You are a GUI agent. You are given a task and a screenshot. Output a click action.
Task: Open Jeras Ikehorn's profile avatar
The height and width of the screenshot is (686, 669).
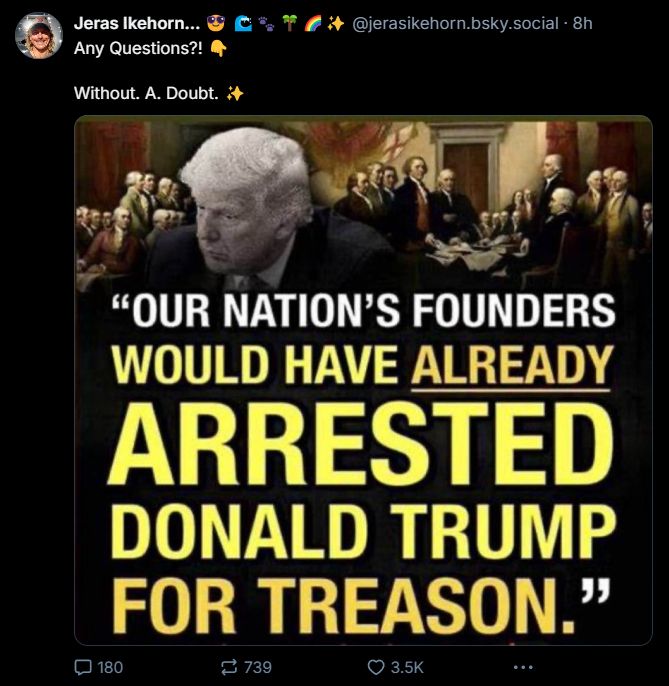(39, 35)
